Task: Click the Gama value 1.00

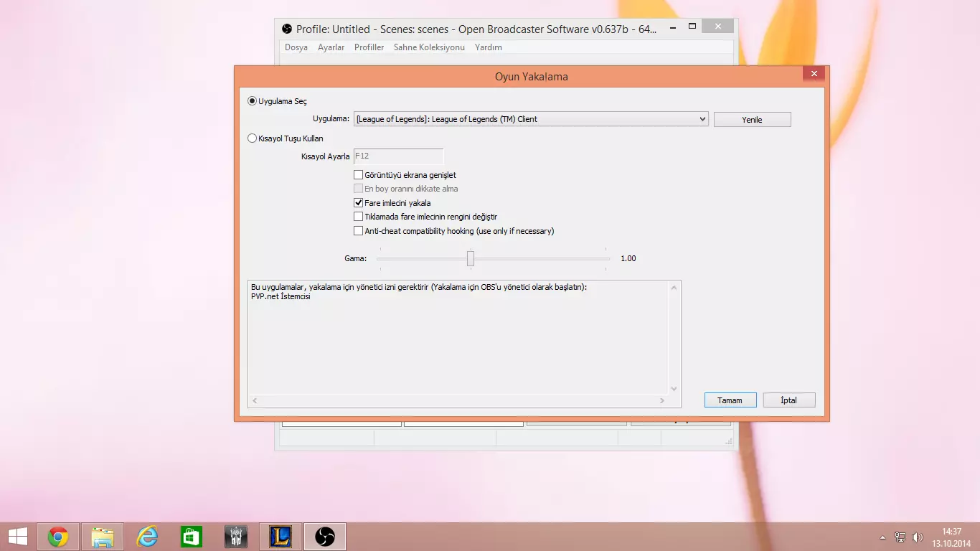Action: (628, 258)
